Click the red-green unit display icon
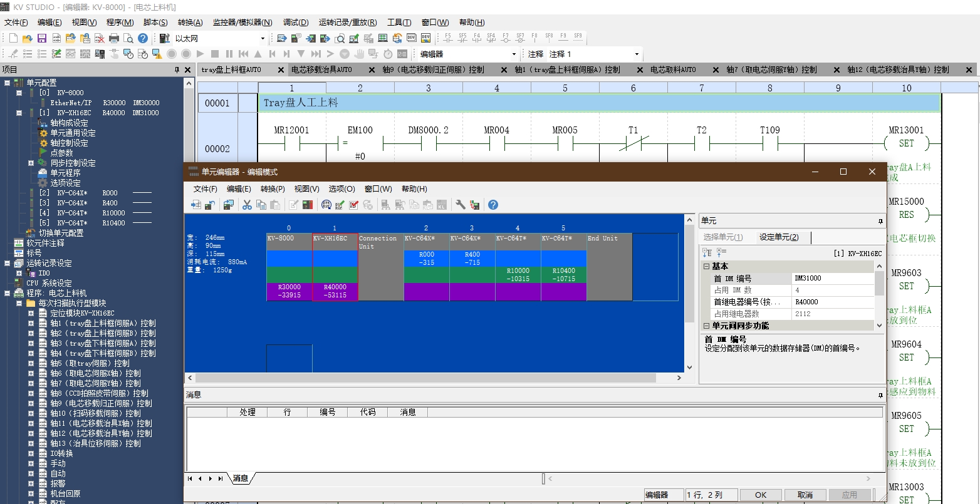The height and width of the screenshot is (504, 980). (308, 205)
